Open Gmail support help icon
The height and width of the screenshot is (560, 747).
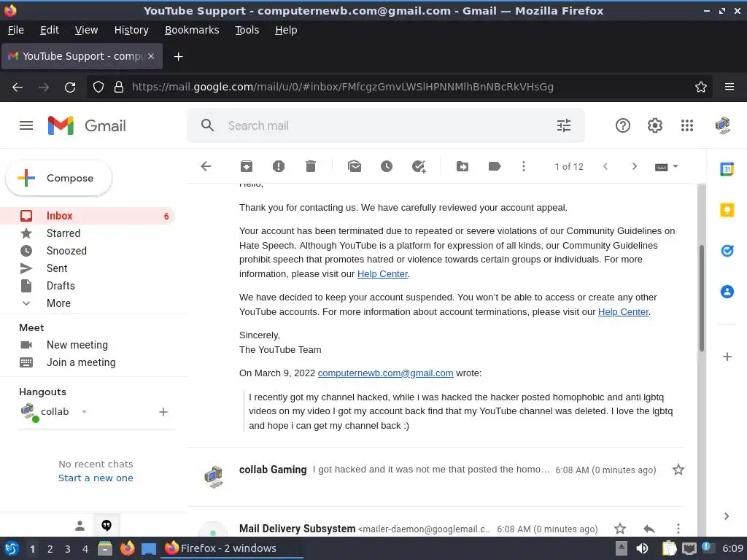click(x=623, y=125)
